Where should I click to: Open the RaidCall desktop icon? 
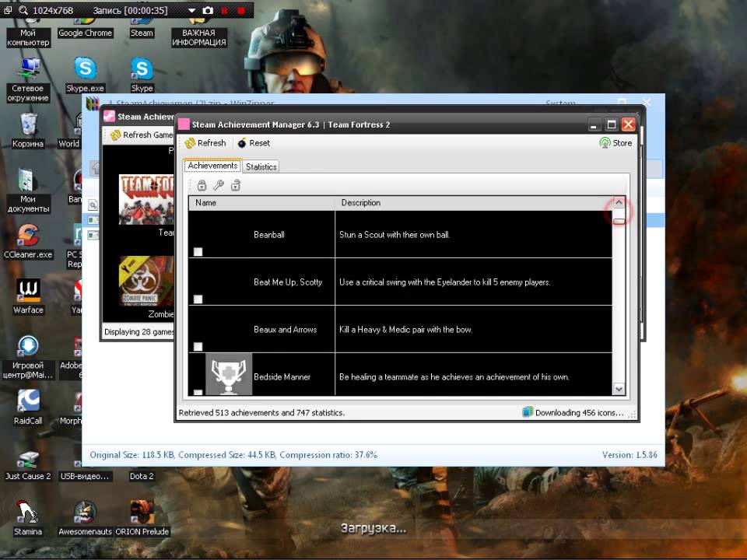pyautogui.click(x=28, y=407)
